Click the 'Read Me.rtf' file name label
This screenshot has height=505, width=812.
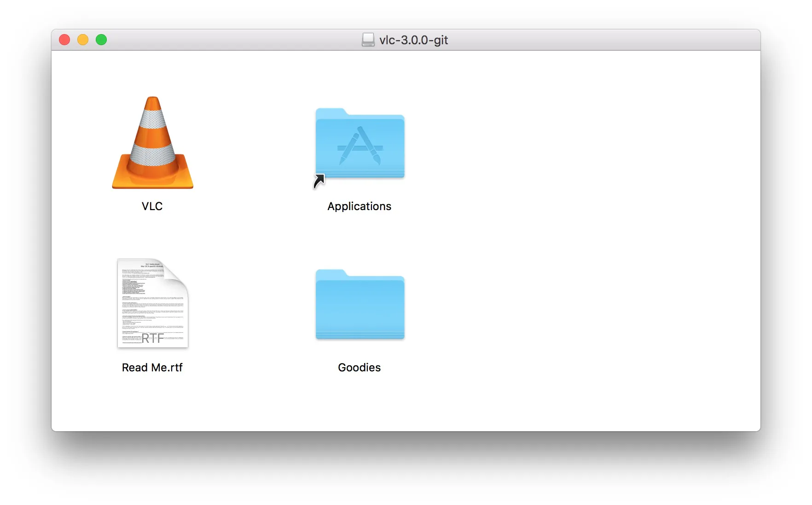click(152, 368)
